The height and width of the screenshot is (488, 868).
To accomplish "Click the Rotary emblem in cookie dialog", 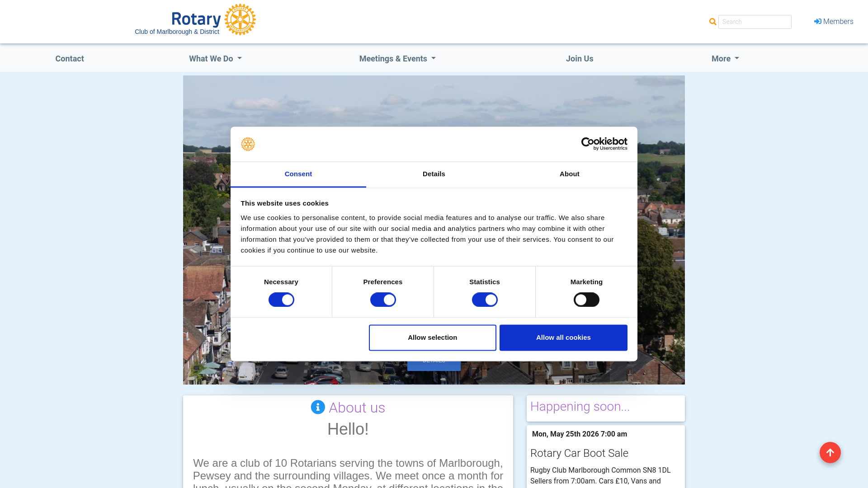I will pyautogui.click(x=248, y=144).
